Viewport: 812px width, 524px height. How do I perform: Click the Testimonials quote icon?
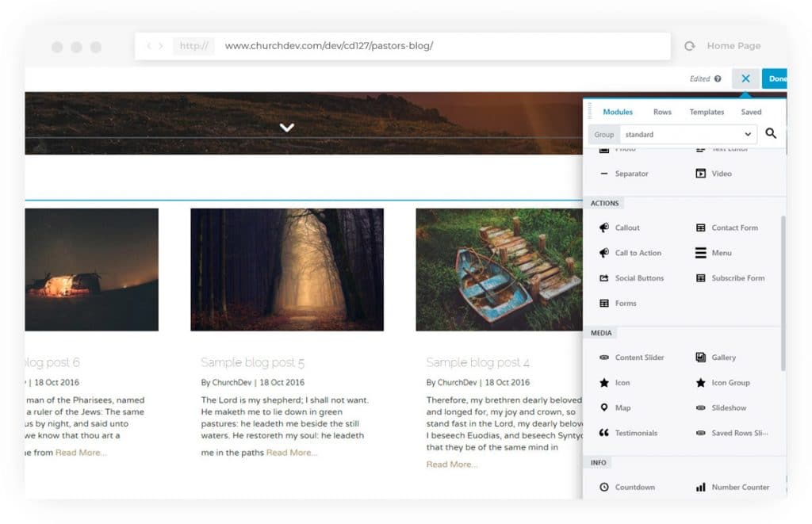coord(603,433)
